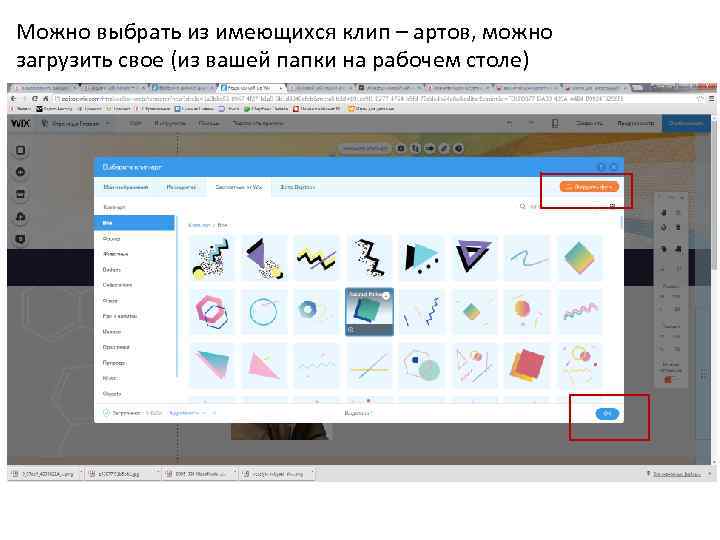Toggle grid view icon below upload button
This screenshot has width=720, height=540.
click(612, 206)
